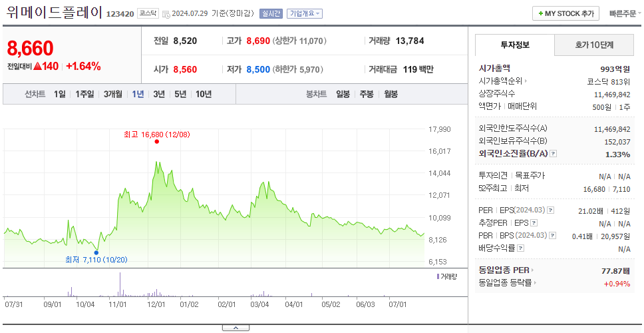Click the 코스닥 market badge
The image size is (644, 333).
click(148, 13)
